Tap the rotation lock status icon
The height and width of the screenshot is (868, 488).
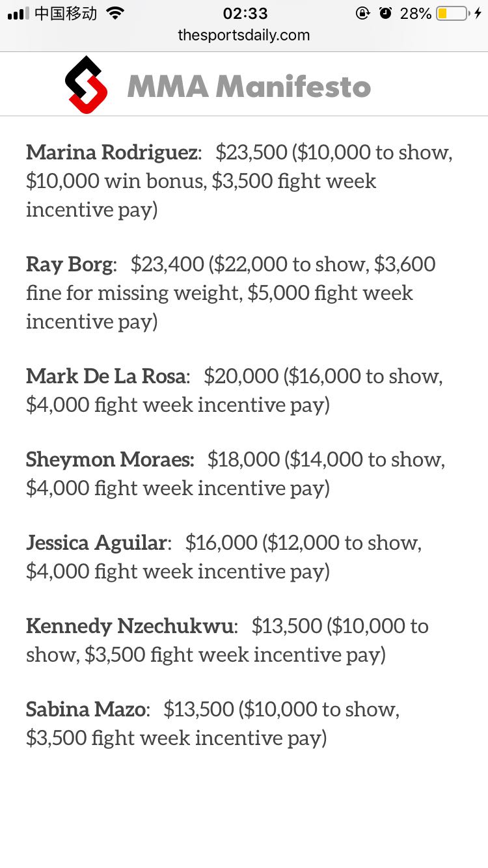pos(362,13)
